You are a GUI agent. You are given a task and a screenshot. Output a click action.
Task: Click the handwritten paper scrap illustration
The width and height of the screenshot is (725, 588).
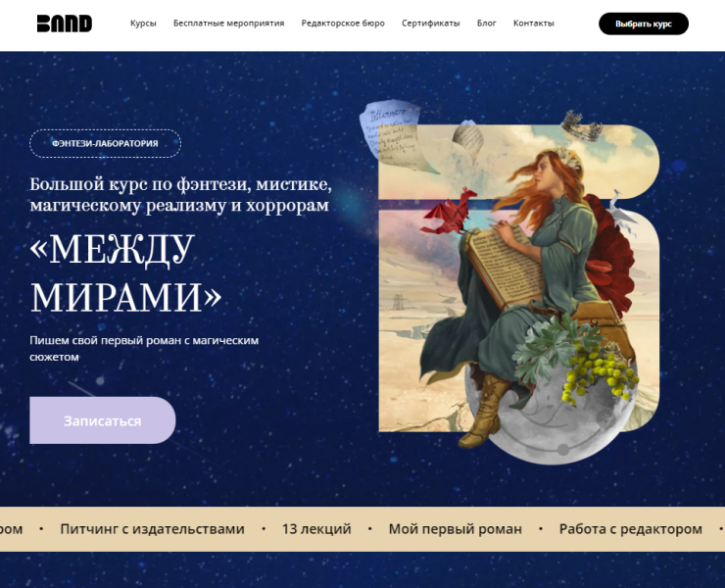click(x=390, y=134)
